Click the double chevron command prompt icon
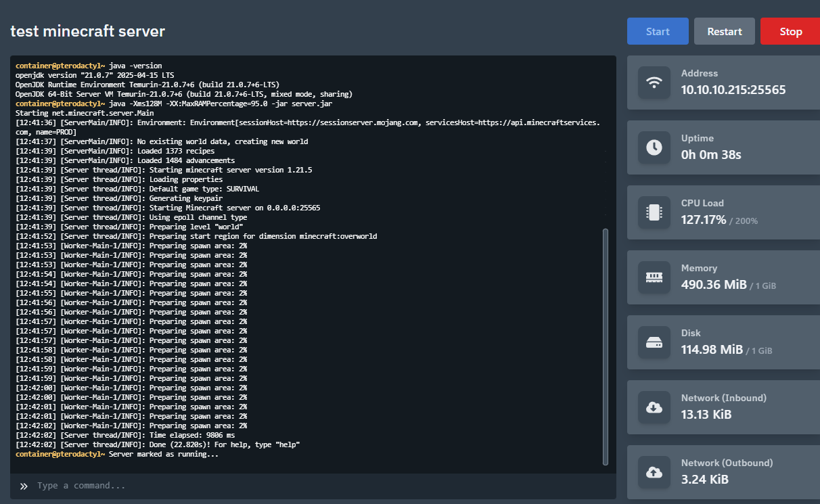This screenshot has width=820, height=504. 24,486
